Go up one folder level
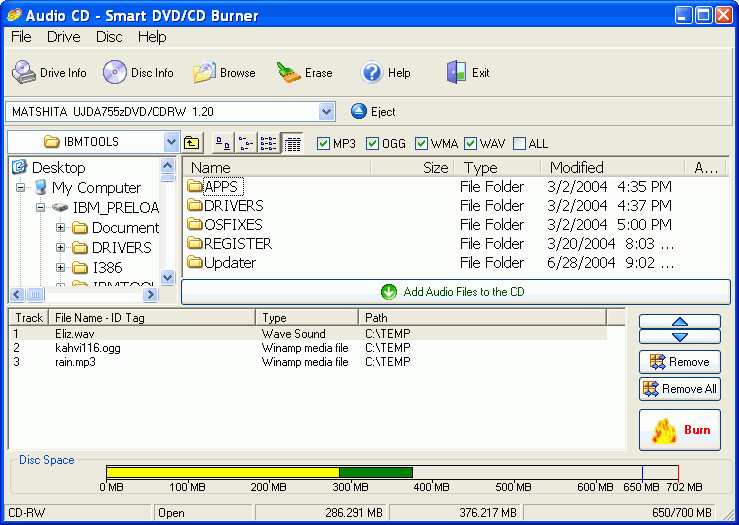This screenshot has height=525, width=739. point(192,143)
